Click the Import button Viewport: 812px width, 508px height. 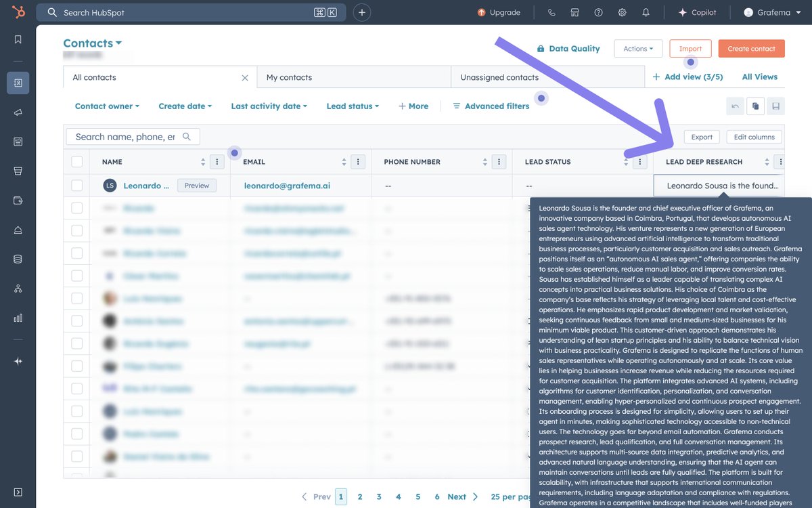tap(690, 49)
